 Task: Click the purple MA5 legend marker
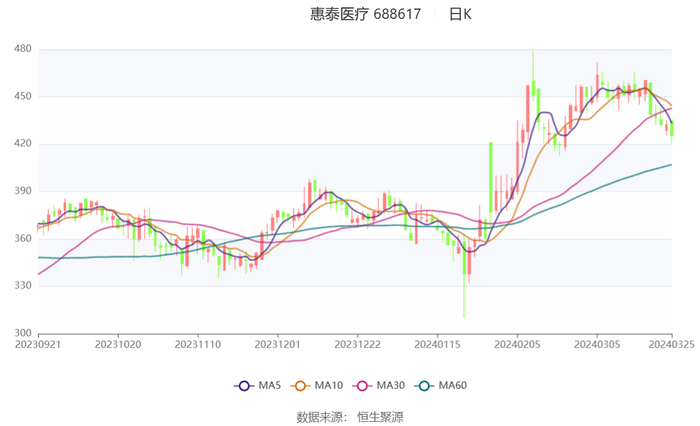coord(242,386)
